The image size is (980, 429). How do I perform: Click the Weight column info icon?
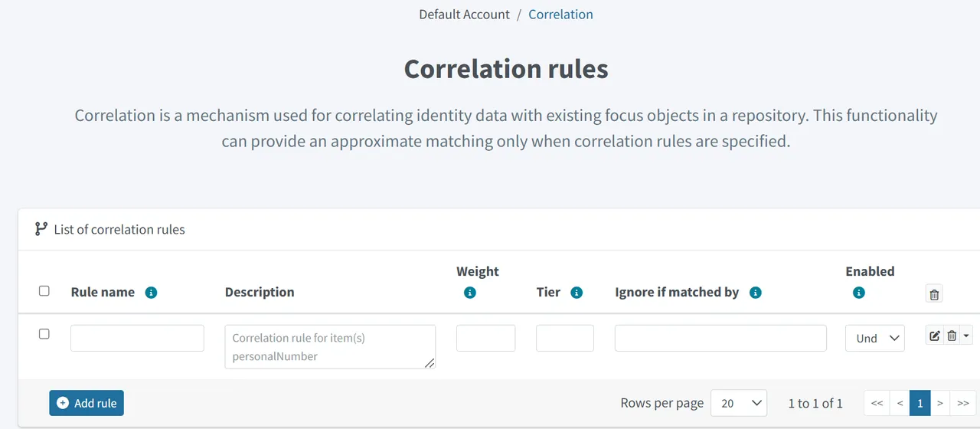coord(470,293)
